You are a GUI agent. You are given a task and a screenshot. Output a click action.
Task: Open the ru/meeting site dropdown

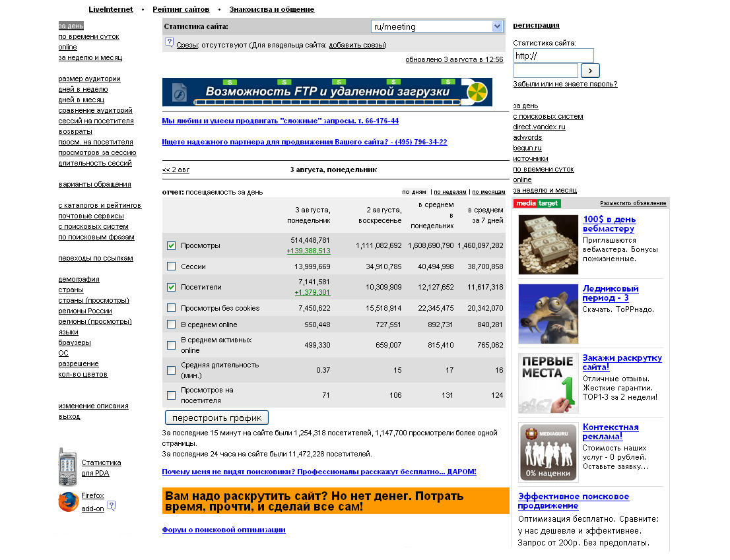point(437,26)
